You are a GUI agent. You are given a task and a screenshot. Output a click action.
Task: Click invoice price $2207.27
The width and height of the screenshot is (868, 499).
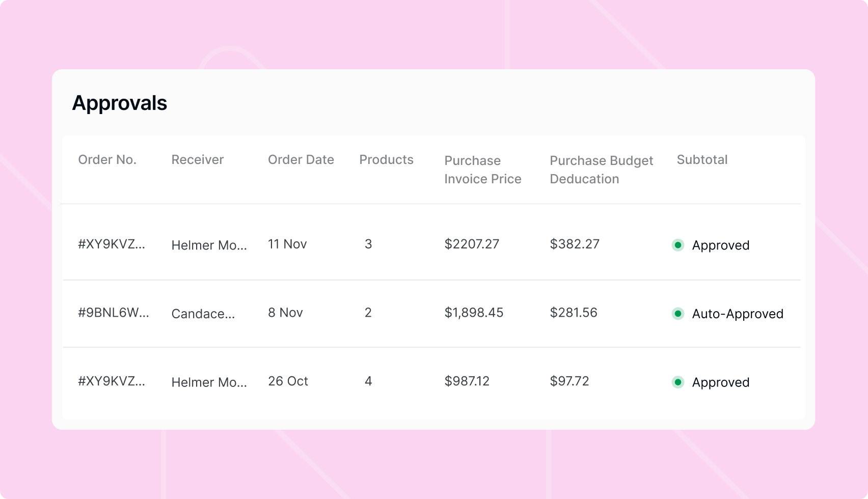472,244
